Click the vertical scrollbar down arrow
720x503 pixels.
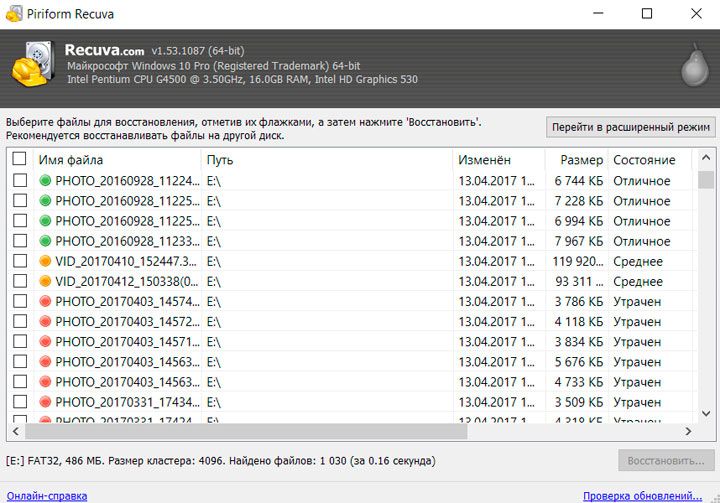click(706, 413)
